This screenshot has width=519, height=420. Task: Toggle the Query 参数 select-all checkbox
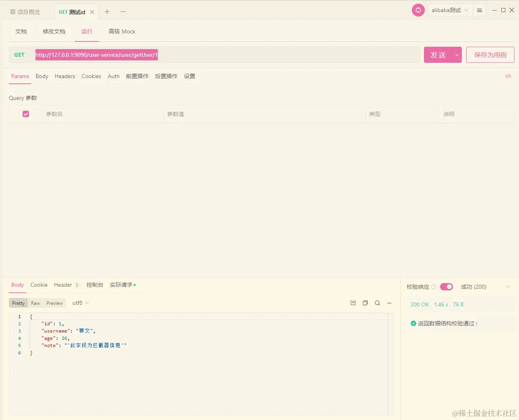(x=26, y=114)
